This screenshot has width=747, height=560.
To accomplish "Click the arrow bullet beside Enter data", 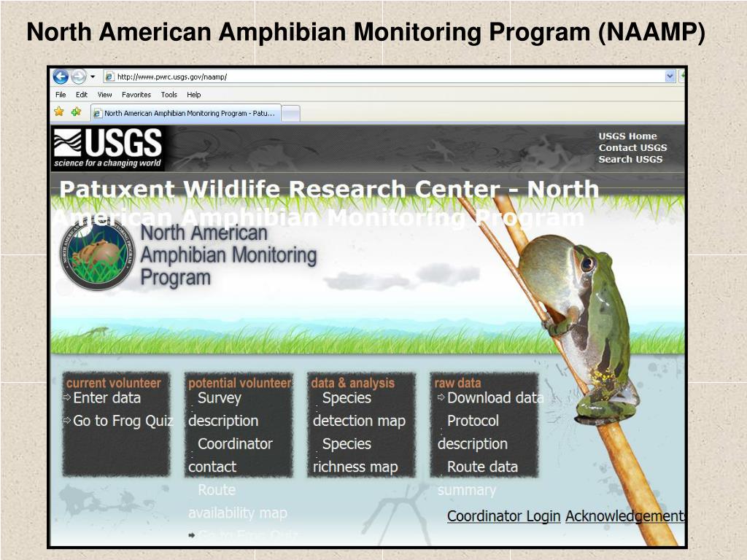I will [67, 397].
